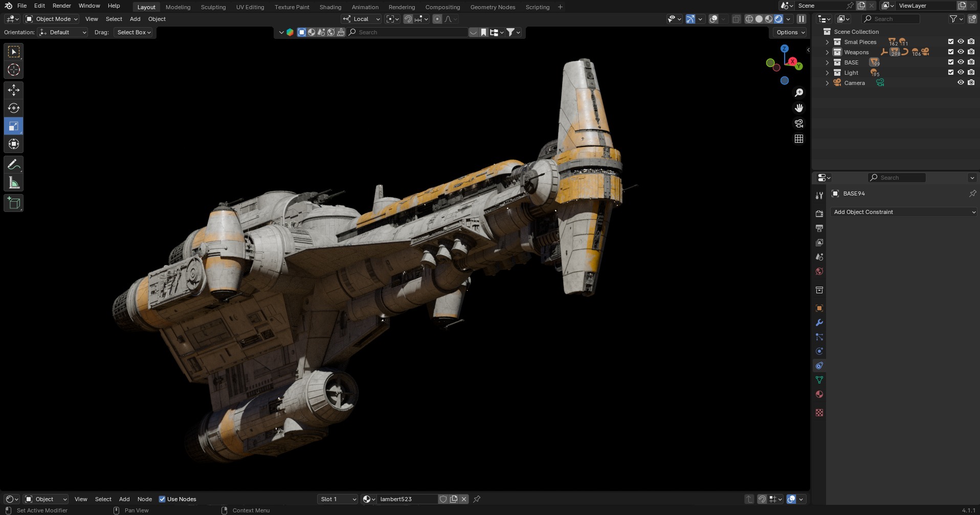Open the Output properties tab
This screenshot has height=515, width=980.
pyautogui.click(x=819, y=228)
